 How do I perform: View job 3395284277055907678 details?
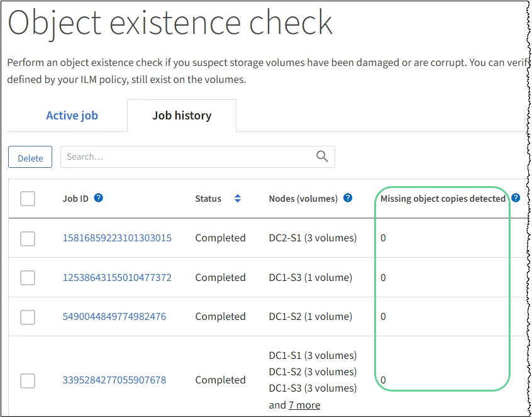114,380
